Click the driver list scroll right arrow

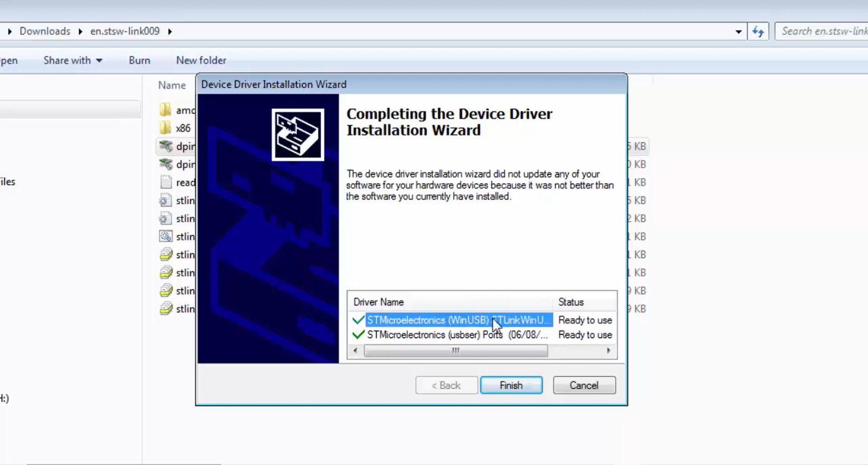(x=609, y=351)
